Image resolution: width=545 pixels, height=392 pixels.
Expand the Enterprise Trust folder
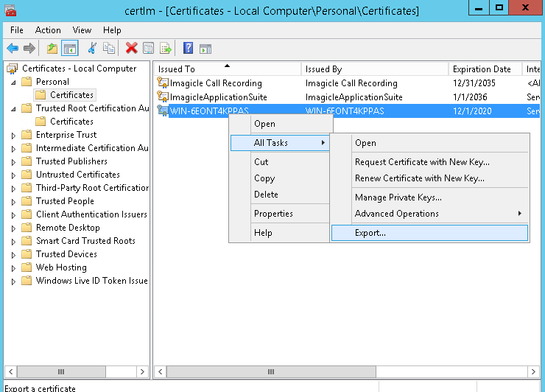(x=13, y=135)
